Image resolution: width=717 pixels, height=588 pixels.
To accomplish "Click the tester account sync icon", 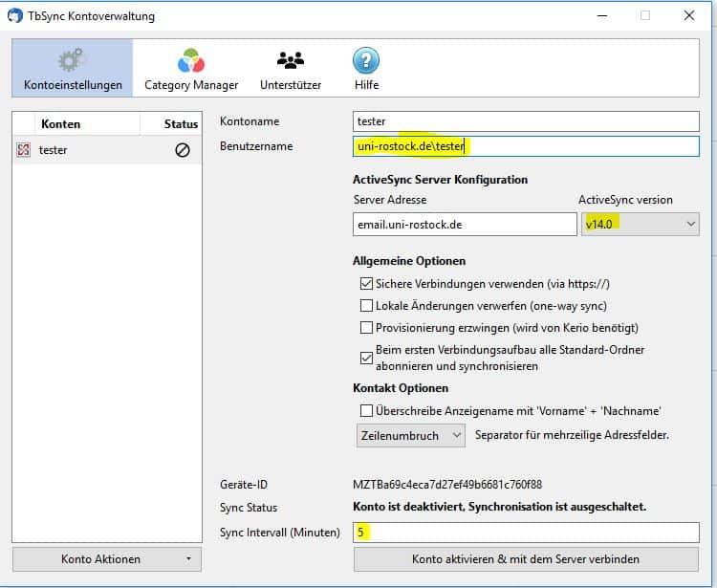I will pos(24,150).
